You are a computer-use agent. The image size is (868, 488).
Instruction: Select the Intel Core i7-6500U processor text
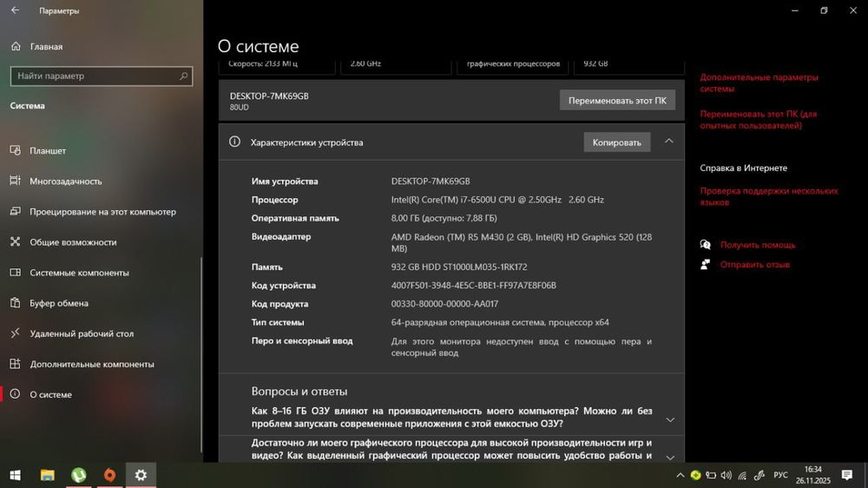pyautogui.click(x=497, y=200)
